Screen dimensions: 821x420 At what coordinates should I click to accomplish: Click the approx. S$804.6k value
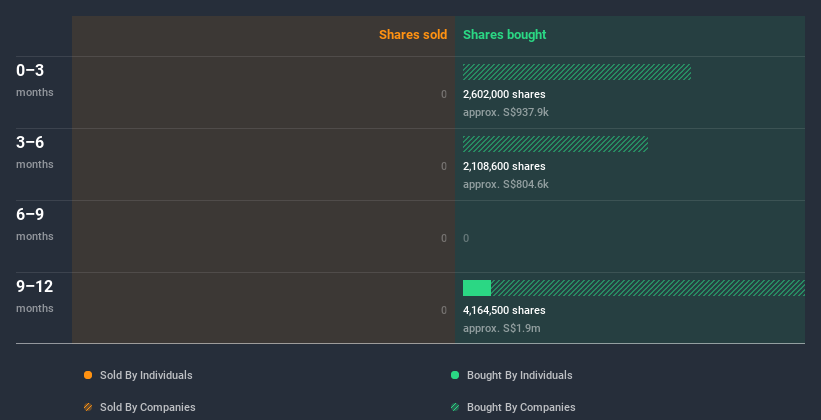(x=506, y=184)
